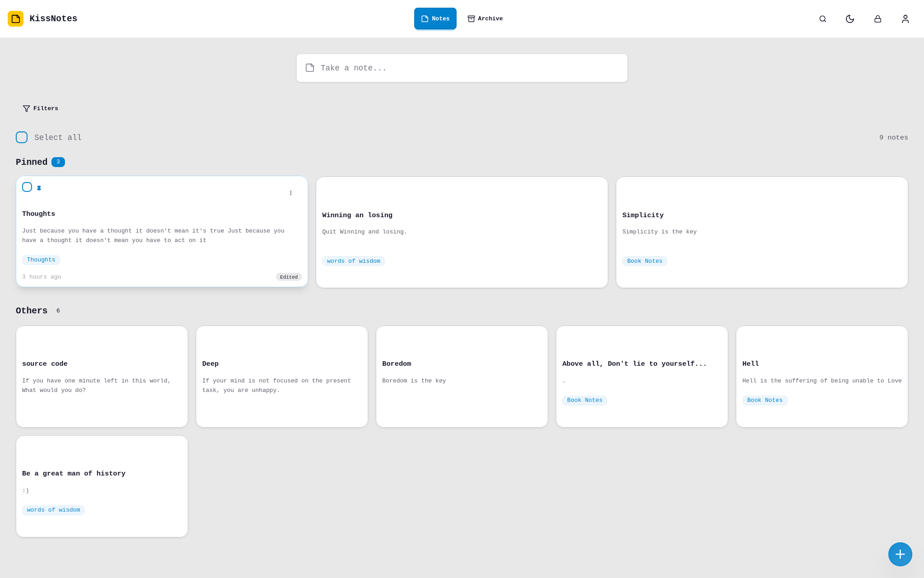
Task: Open options menu on the Thoughts card
Action: point(291,193)
